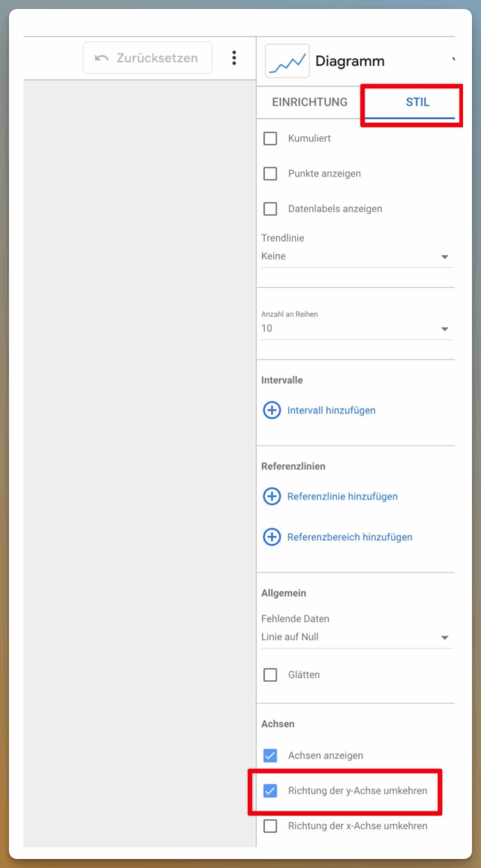This screenshot has width=481, height=868.
Task: Click the three-dot more options icon
Action: point(234,58)
